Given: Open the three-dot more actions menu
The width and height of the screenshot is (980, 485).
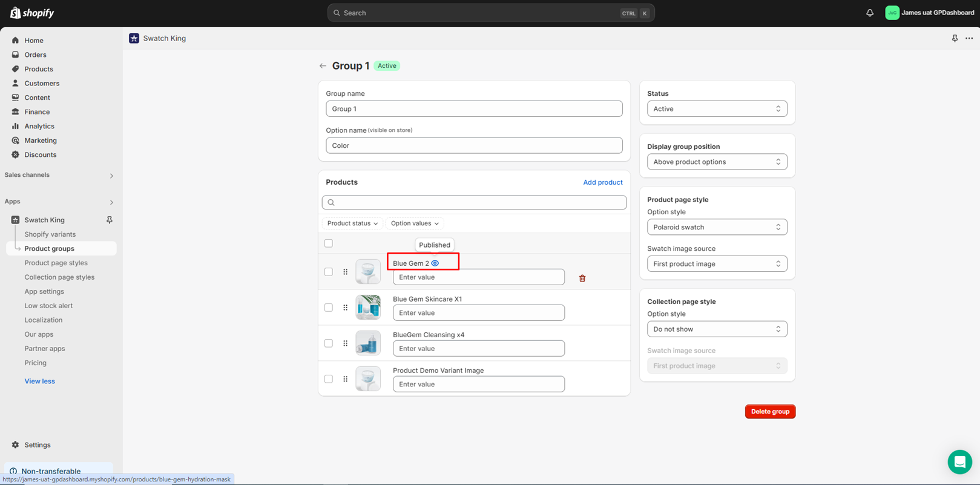Looking at the screenshot, I should [969, 38].
